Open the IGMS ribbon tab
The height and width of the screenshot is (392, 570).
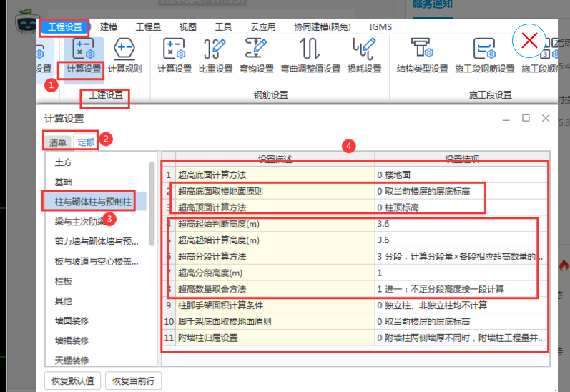pos(380,27)
